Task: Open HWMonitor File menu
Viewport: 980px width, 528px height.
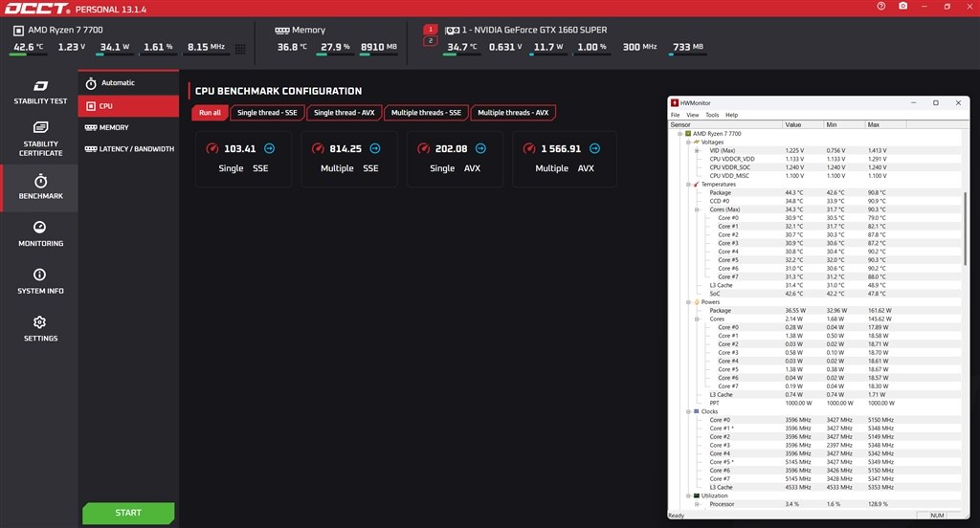Action: [x=675, y=115]
